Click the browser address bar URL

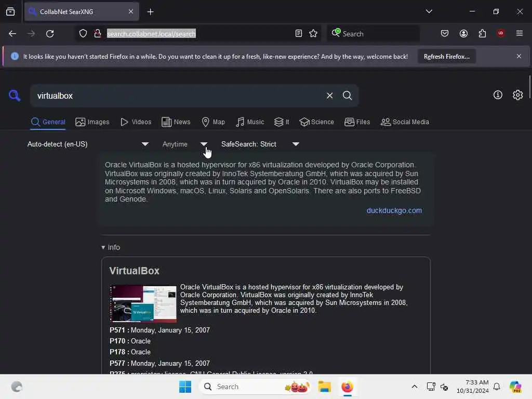[x=151, y=34]
